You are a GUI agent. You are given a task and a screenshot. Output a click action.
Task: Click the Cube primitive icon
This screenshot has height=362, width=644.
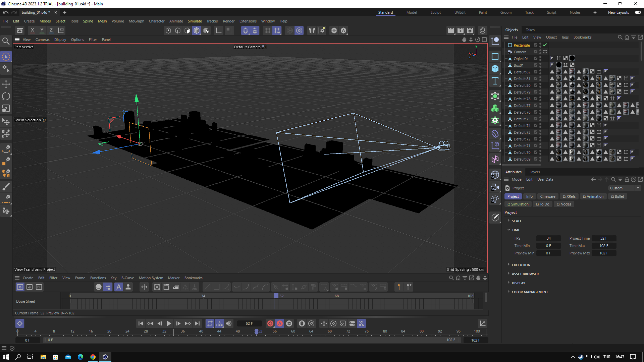click(x=495, y=69)
